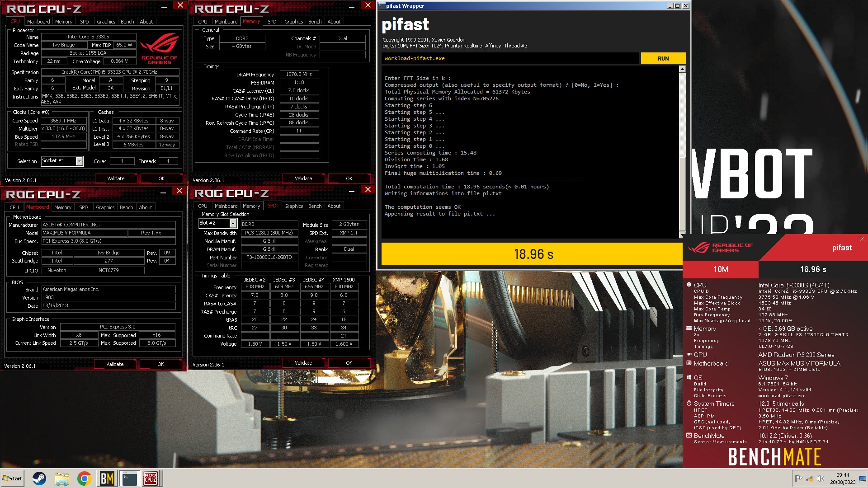Switch to SPD tab in the CPU-Z Memory window
Image resolution: width=868 pixels, height=488 pixels.
pos(272,22)
